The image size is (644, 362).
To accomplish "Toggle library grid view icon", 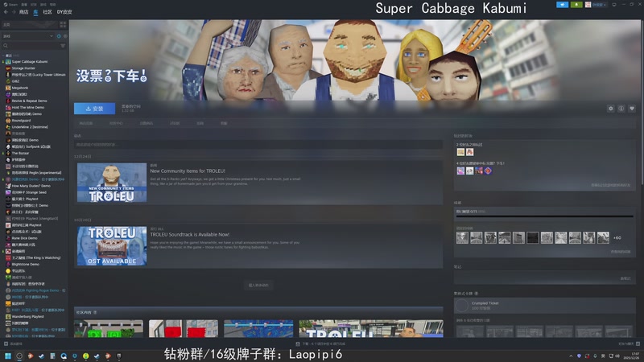I will (63, 25).
